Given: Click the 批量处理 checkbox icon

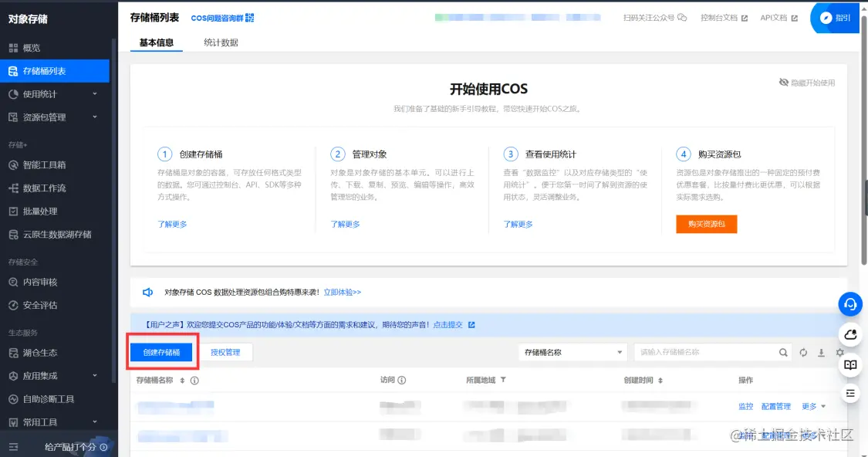Looking at the screenshot, I should click(13, 212).
